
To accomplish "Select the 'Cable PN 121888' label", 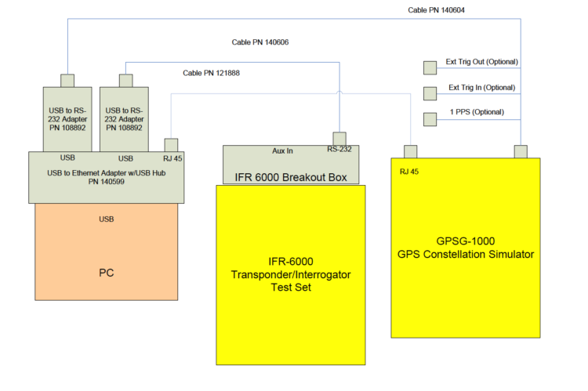I will click(211, 73).
